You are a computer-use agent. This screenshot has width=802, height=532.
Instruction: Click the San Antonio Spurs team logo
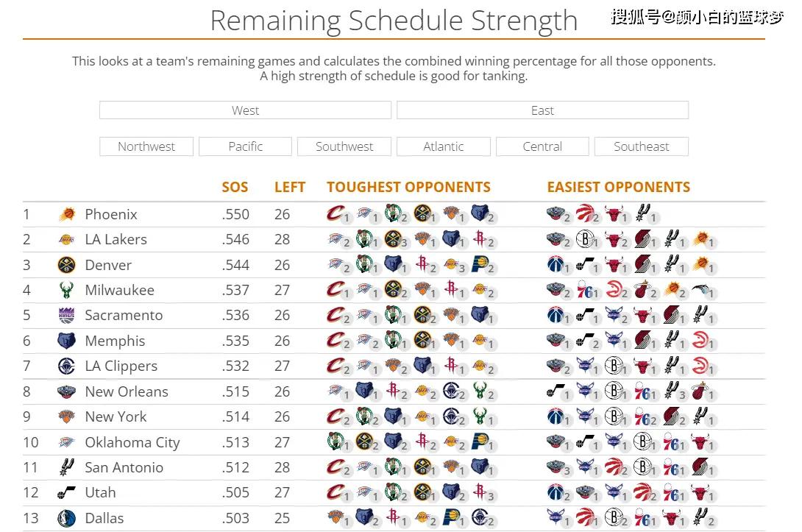point(66,467)
